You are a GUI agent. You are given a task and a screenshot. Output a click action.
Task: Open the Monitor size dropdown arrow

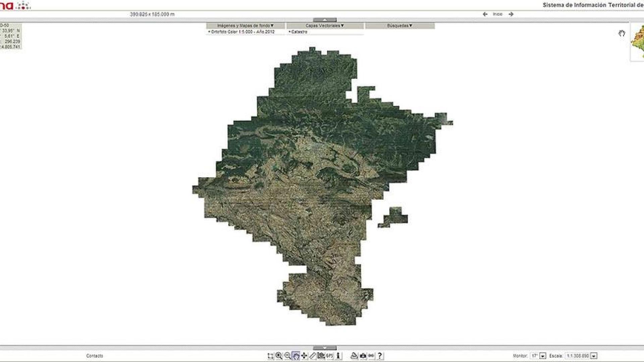tap(542, 356)
